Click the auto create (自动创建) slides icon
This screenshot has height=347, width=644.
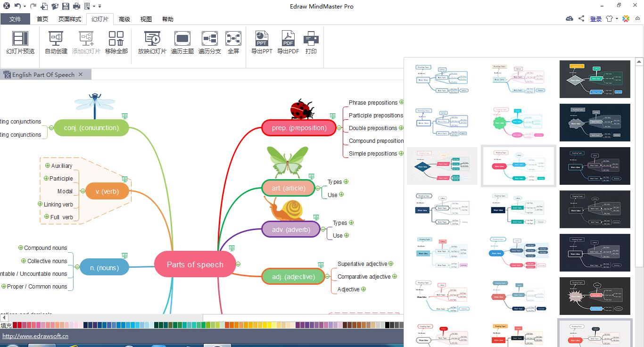pyautogui.click(x=56, y=43)
